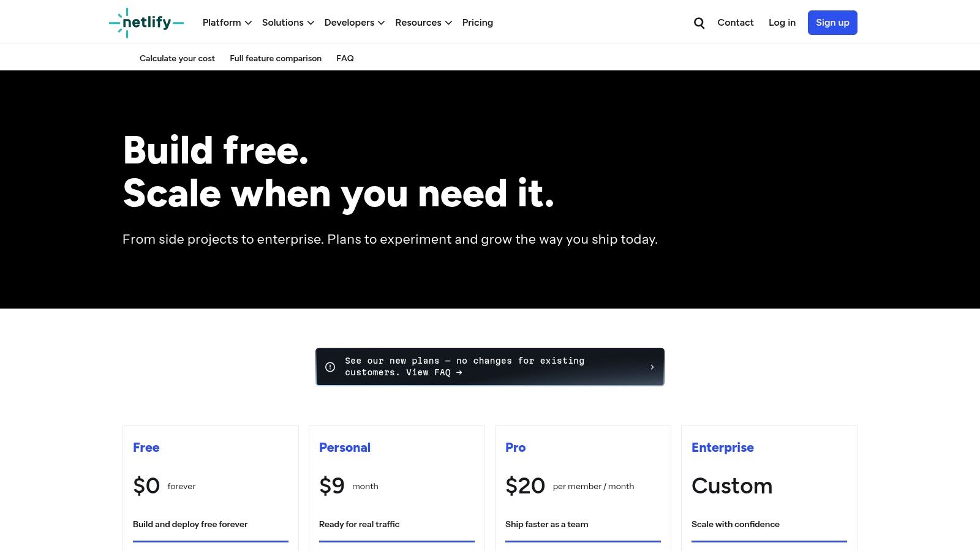The image size is (980, 551).
Task: Select the Enterprise plan heading
Action: pos(722,448)
